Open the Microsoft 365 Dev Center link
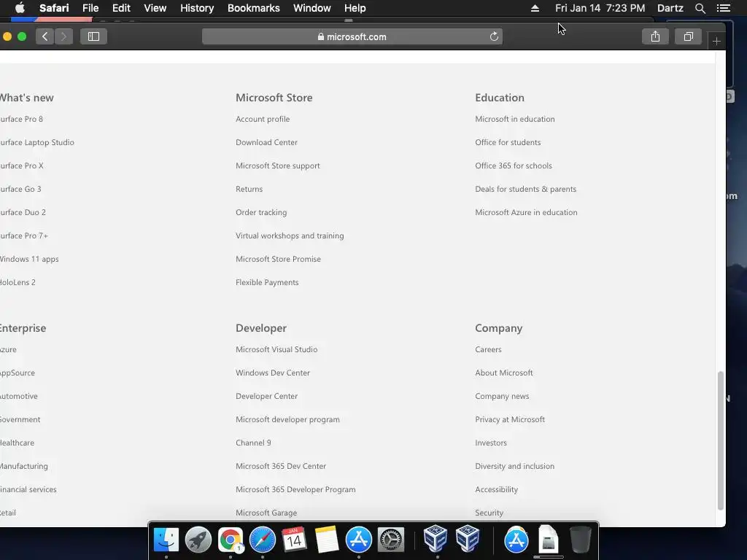The height and width of the screenshot is (560, 747). click(x=281, y=466)
